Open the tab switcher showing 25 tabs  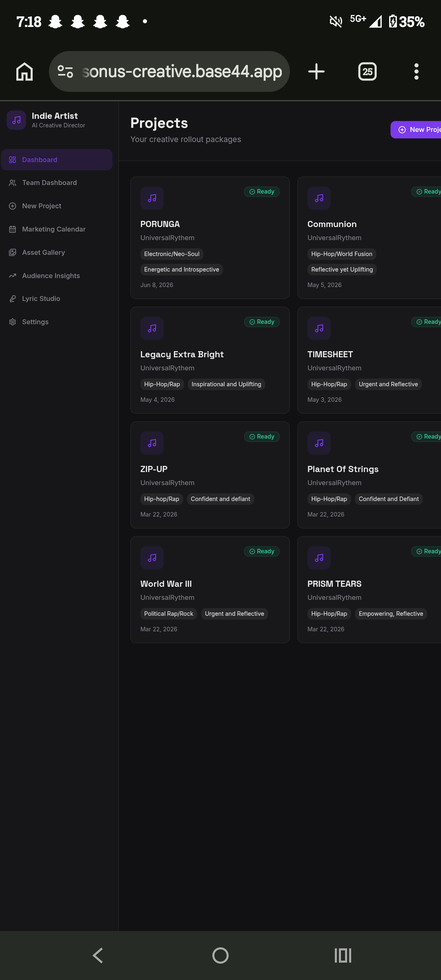(367, 71)
